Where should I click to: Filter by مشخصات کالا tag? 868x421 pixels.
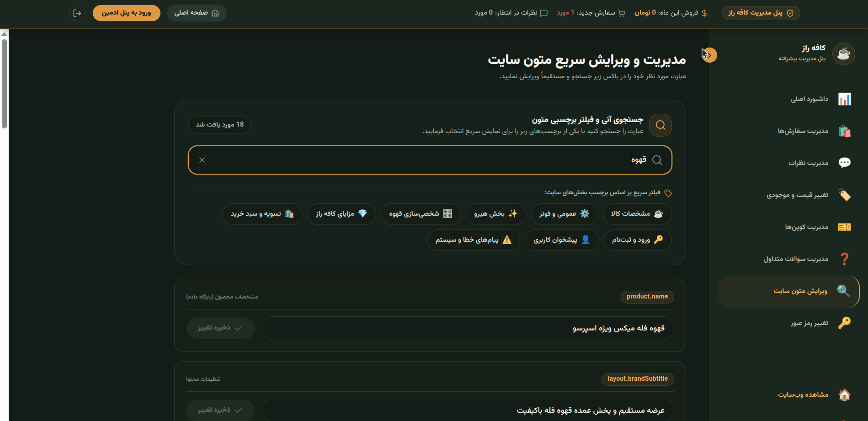click(637, 214)
